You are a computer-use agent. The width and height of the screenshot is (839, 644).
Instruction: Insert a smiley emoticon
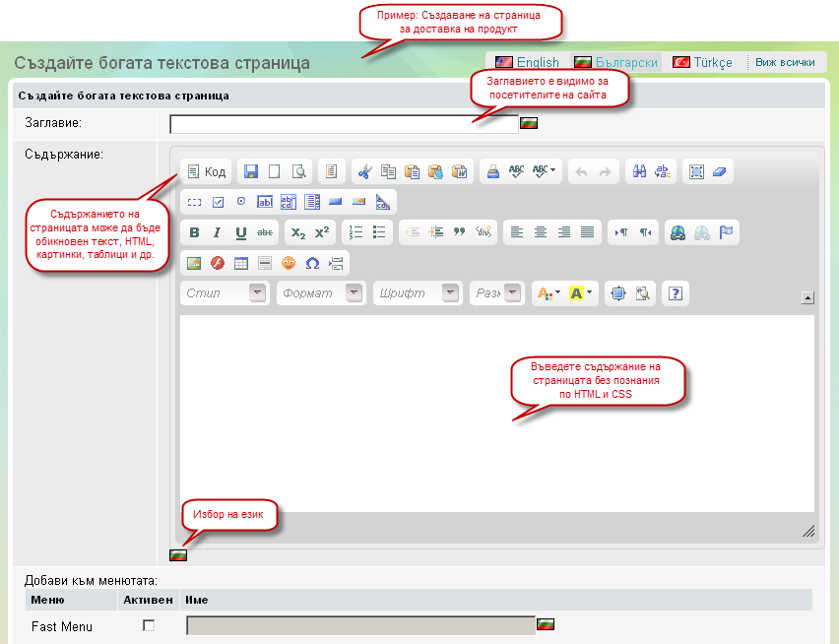point(289,263)
